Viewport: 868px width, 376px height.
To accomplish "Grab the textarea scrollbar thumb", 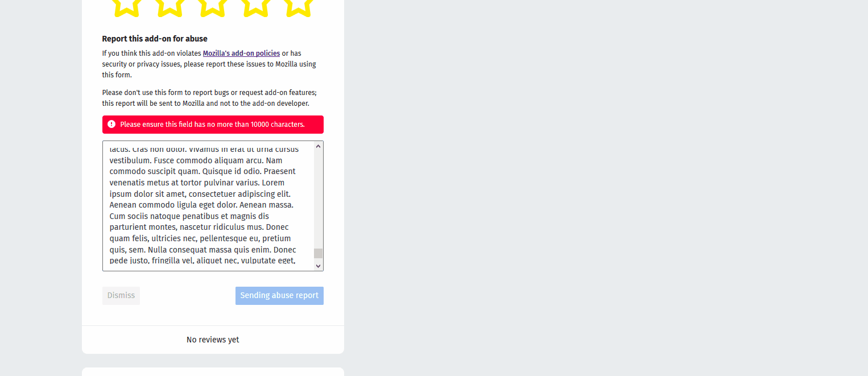I will pos(318,253).
